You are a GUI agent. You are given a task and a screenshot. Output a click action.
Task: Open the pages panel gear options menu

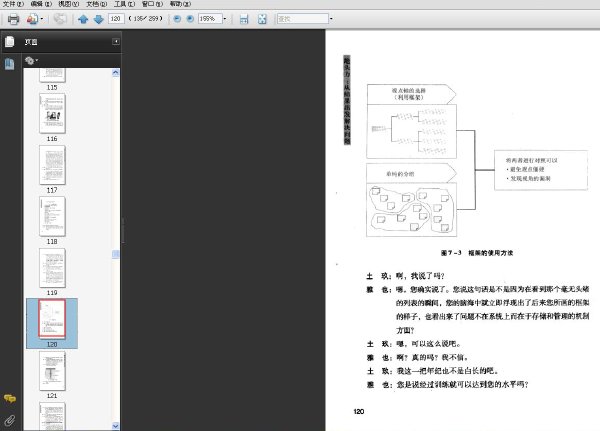pos(31,60)
